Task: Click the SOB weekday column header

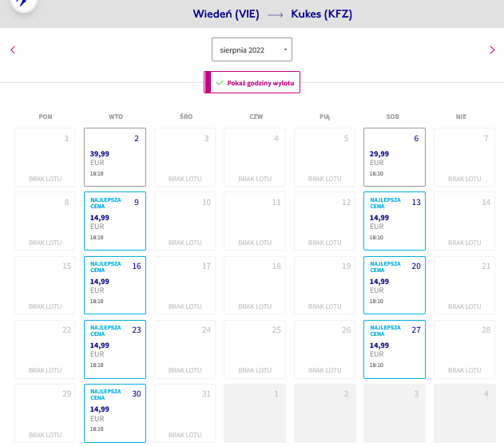Action: click(x=392, y=116)
